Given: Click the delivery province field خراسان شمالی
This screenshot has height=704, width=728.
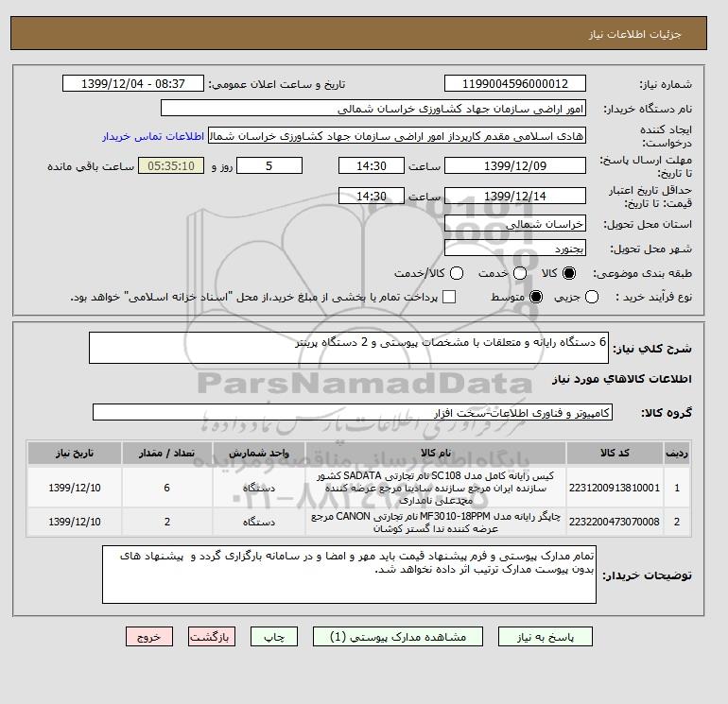Looking at the screenshot, I should point(515,224).
